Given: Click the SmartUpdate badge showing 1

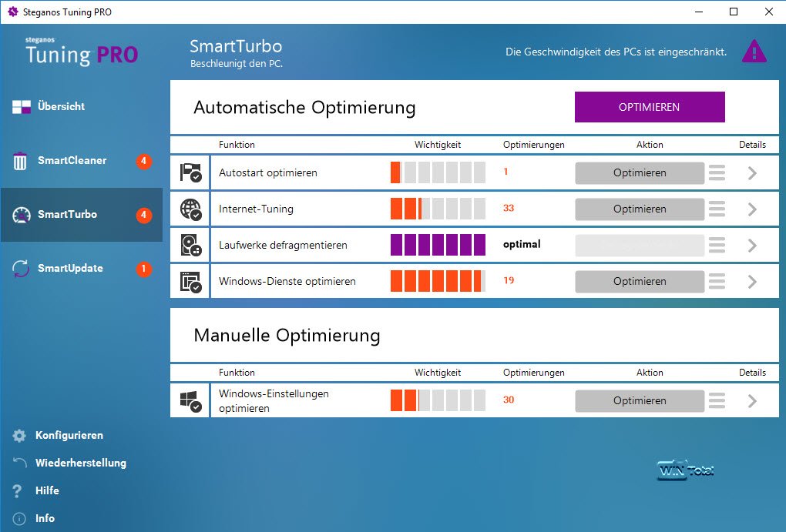Looking at the screenshot, I should point(144,269).
